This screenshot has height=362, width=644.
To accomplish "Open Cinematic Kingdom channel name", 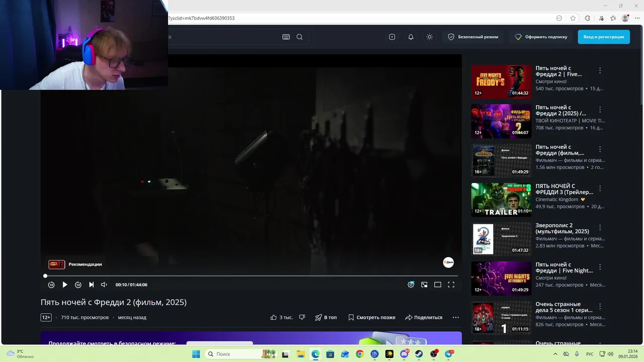I will [x=557, y=200].
